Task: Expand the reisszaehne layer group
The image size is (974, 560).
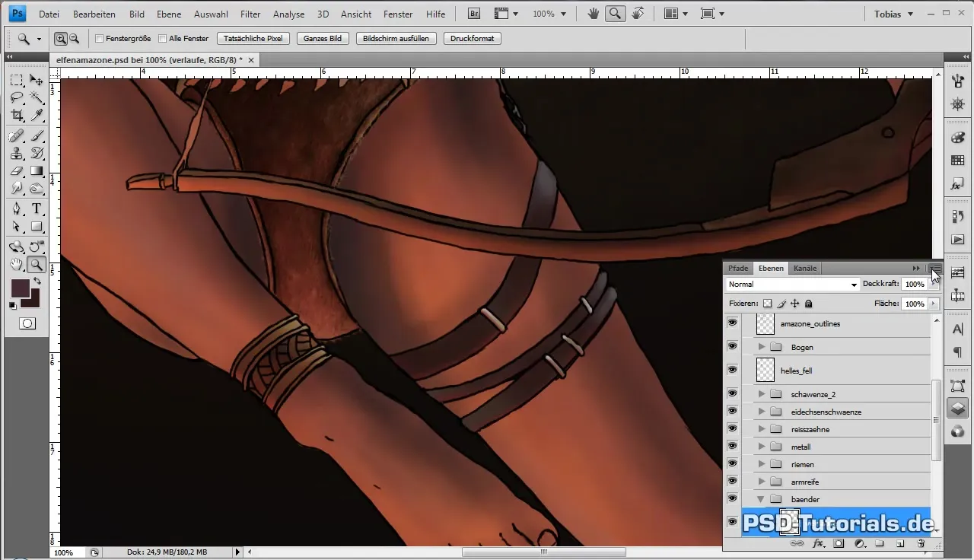Action: tap(761, 429)
